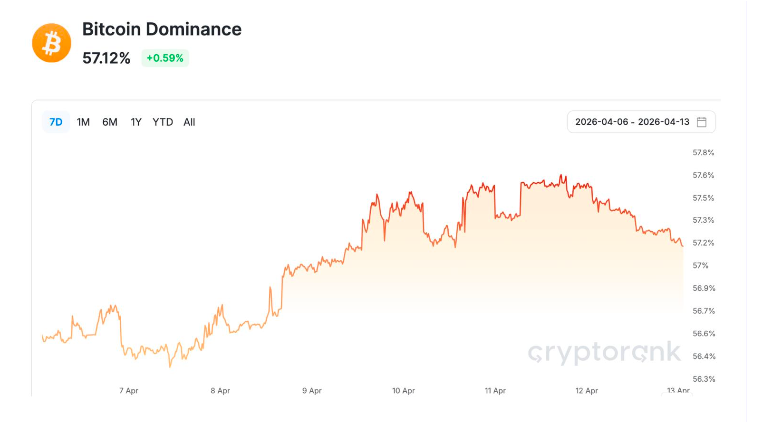Open the calendar icon in date picker

click(702, 122)
